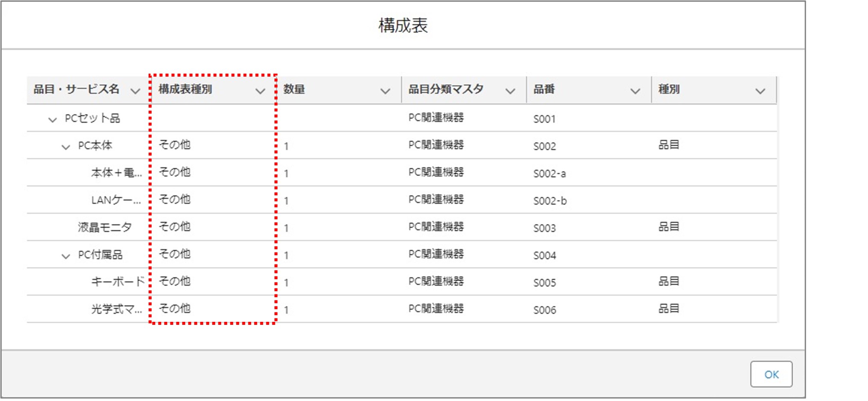Image resolution: width=868 pixels, height=401 pixels.
Task: Click quantity 1 in the S003 row
Action: click(286, 228)
